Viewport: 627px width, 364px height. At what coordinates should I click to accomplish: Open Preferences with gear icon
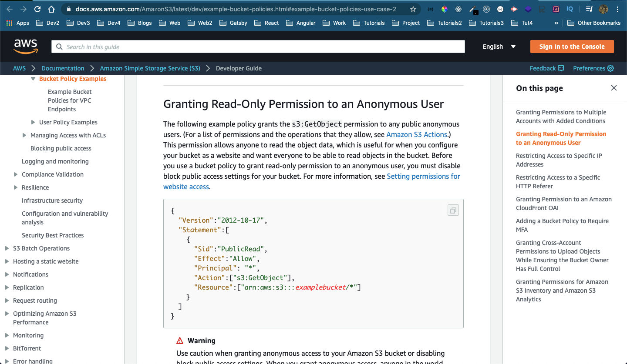(x=593, y=68)
